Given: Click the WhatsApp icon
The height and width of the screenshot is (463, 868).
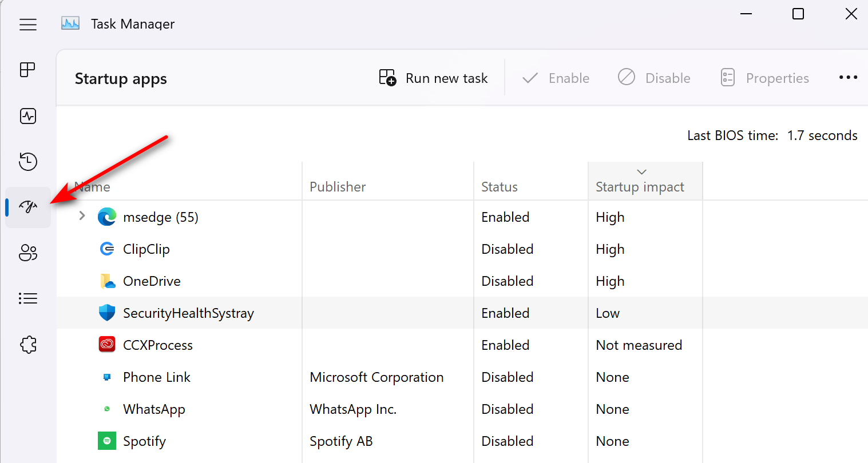Looking at the screenshot, I should (107, 409).
